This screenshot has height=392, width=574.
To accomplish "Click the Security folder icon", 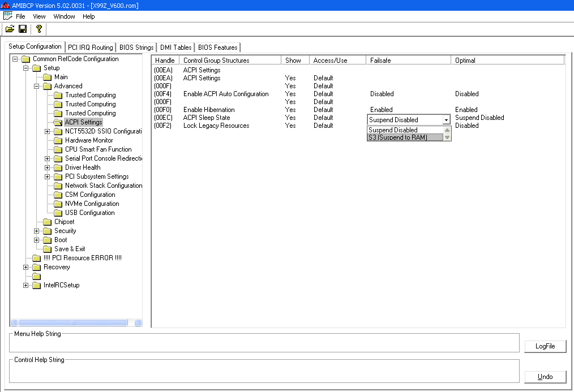I will point(48,231).
